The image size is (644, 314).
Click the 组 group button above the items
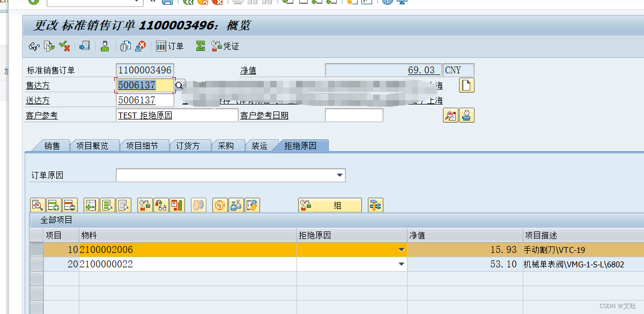[x=330, y=205]
